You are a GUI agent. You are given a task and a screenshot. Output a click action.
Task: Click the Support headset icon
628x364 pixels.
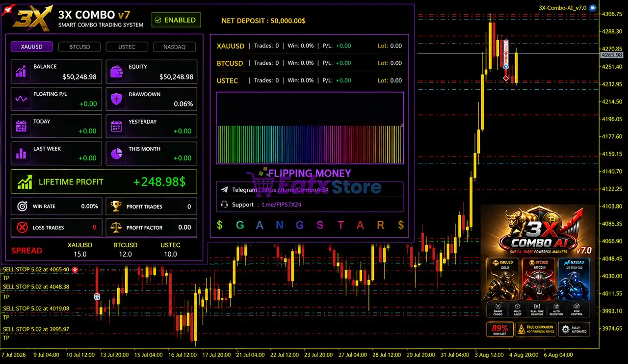[224, 205]
